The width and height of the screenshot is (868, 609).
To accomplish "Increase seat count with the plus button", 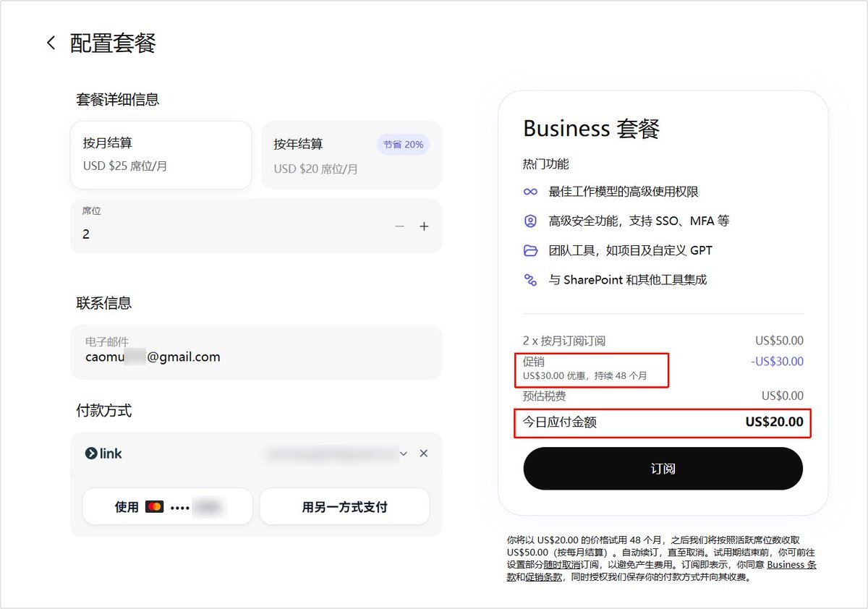I will 424,226.
